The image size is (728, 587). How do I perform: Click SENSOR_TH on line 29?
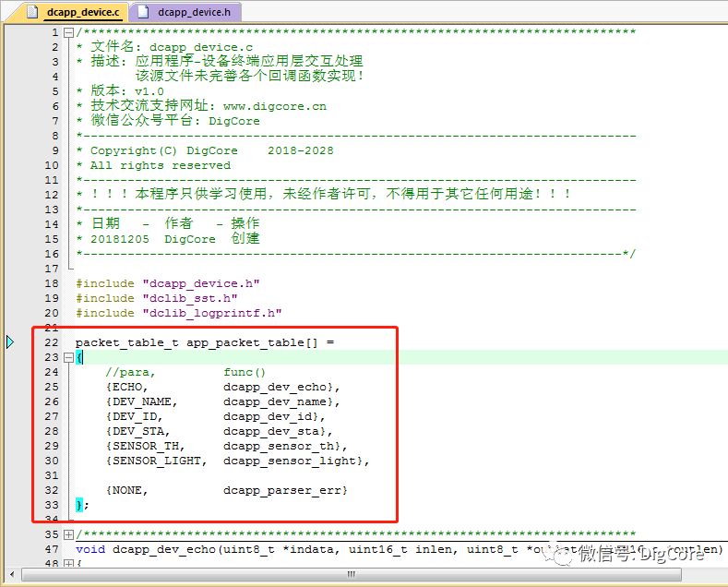[145, 447]
